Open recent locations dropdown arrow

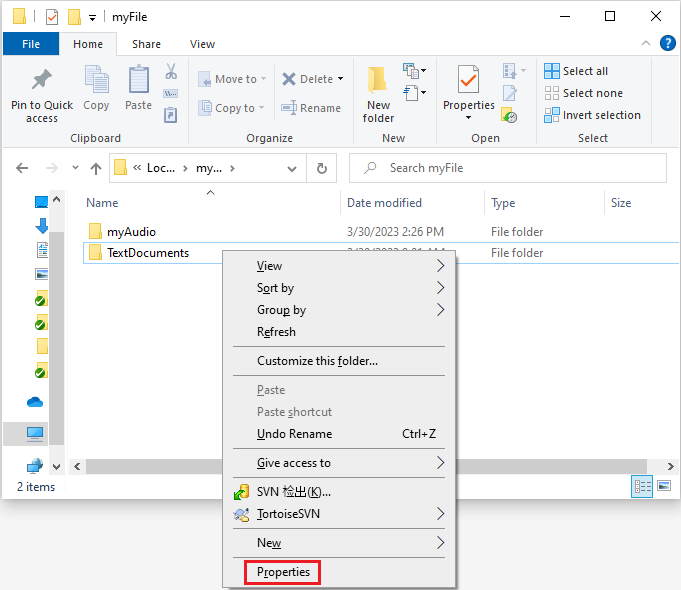pos(75,167)
